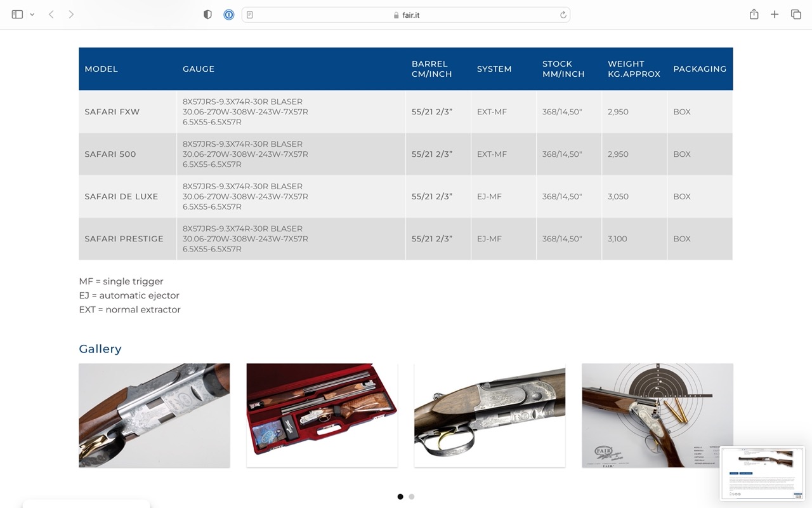Open a new tab with plus icon

coord(775,15)
